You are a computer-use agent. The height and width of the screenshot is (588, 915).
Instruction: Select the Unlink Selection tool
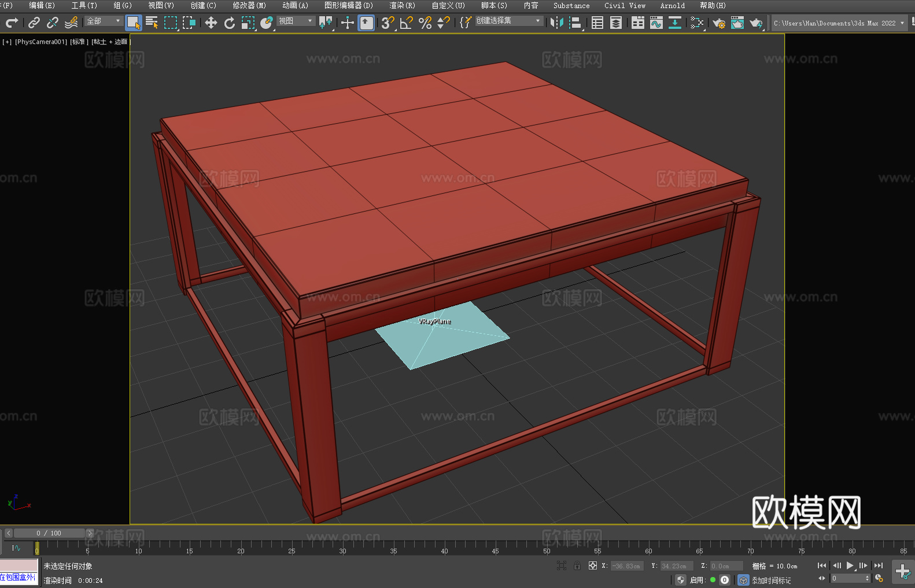click(x=53, y=23)
